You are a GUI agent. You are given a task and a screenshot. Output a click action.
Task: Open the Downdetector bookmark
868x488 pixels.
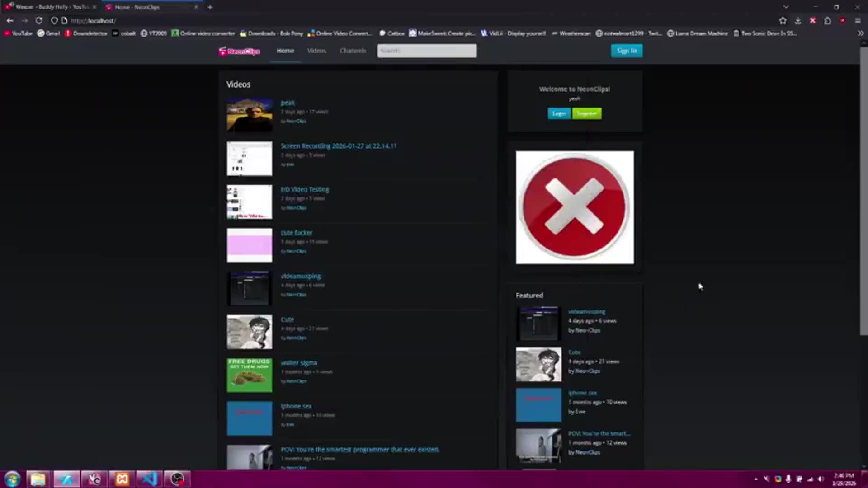click(x=86, y=33)
